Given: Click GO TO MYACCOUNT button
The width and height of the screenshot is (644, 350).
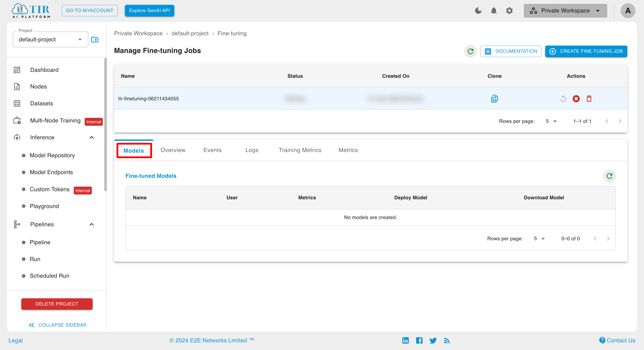Looking at the screenshot, I should click(x=90, y=11).
